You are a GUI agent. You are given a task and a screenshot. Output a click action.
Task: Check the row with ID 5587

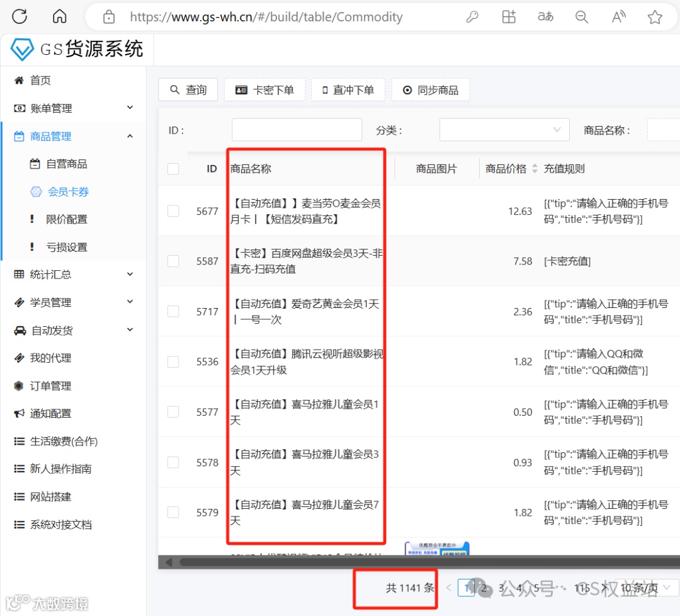(173, 261)
